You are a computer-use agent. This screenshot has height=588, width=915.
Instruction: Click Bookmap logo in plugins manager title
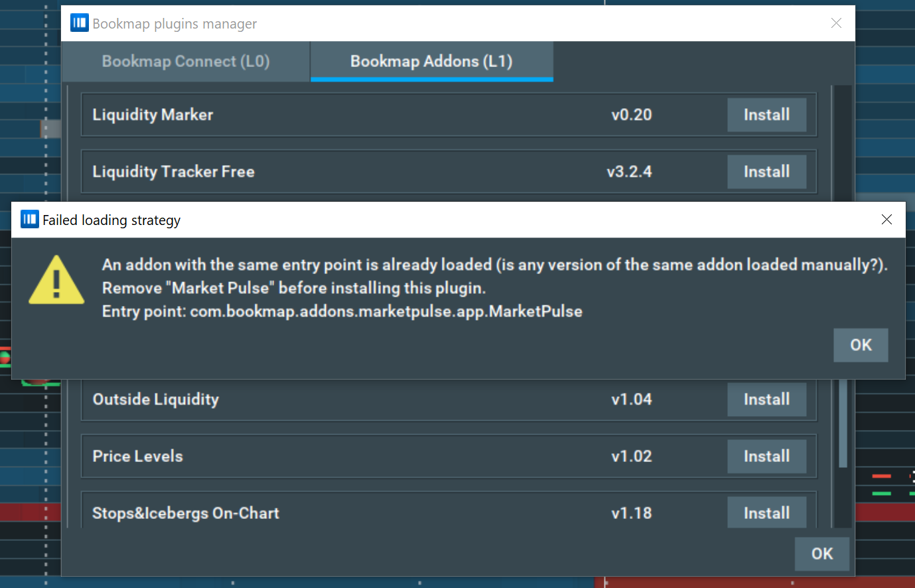click(x=80, y=23)
